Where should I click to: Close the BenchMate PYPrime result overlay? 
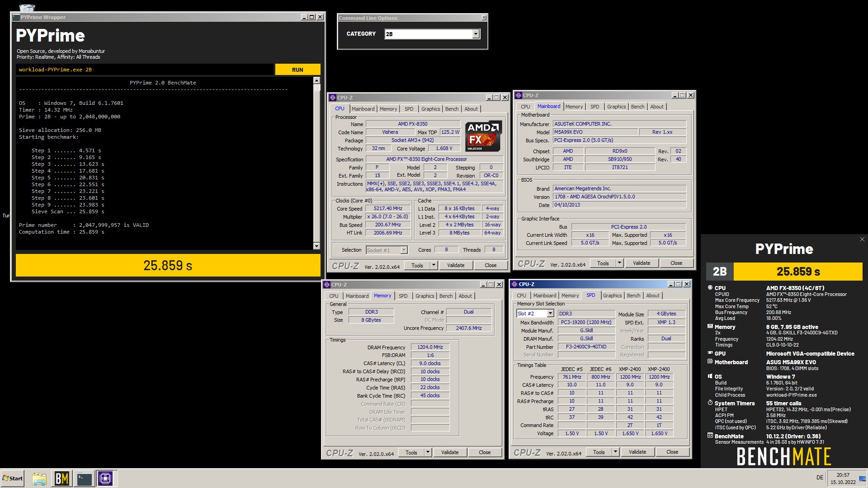pyautogui.click(x=862, y=239)
